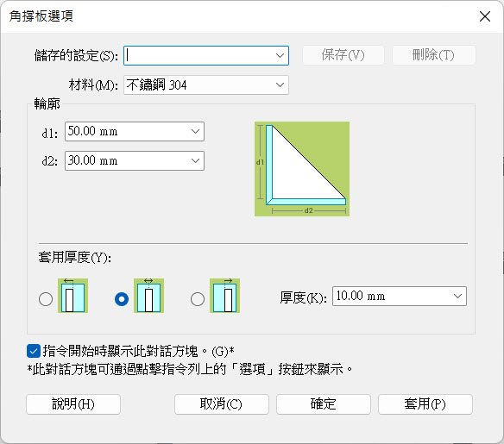Click inside the 儲存的設定 text field
The height and width of the screenshot is (444, 504).
[x=198, y=55]
